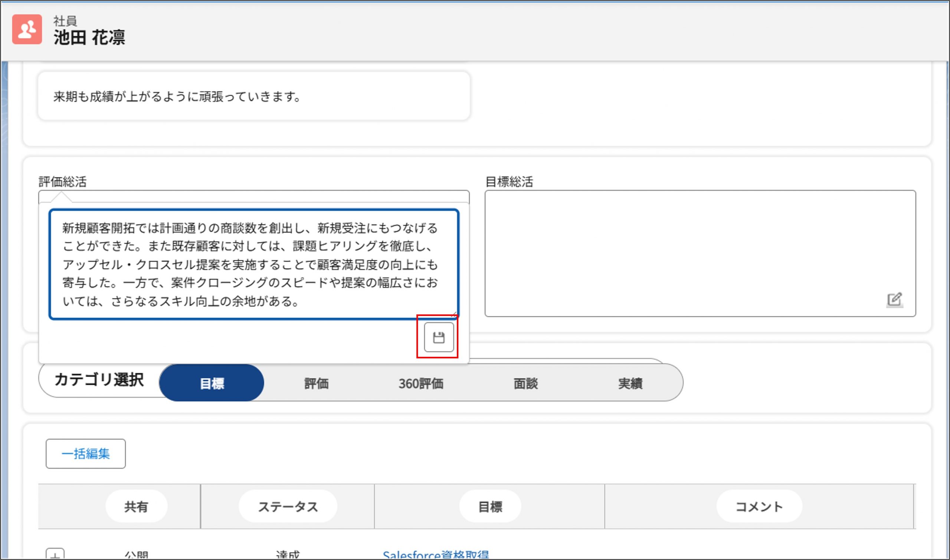Viewport: 950px width, 560px height.
Task: Click the コメント column header
Action: coord(759,507)
